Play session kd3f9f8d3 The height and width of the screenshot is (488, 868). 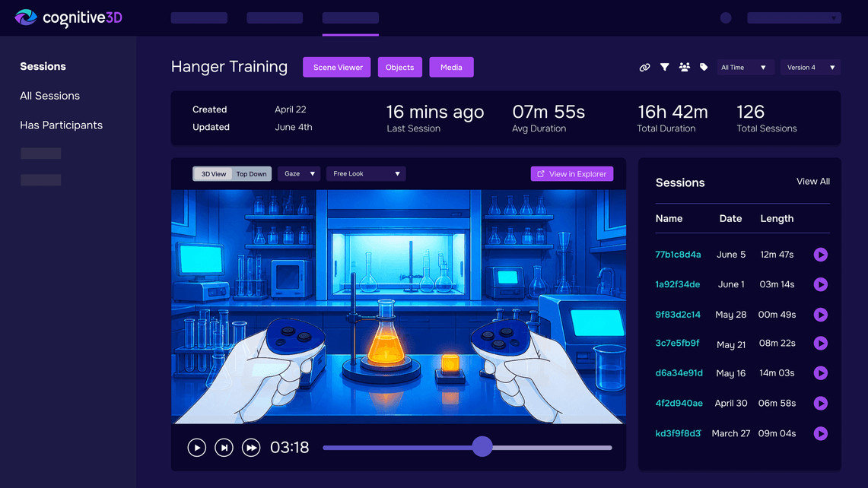820,433
